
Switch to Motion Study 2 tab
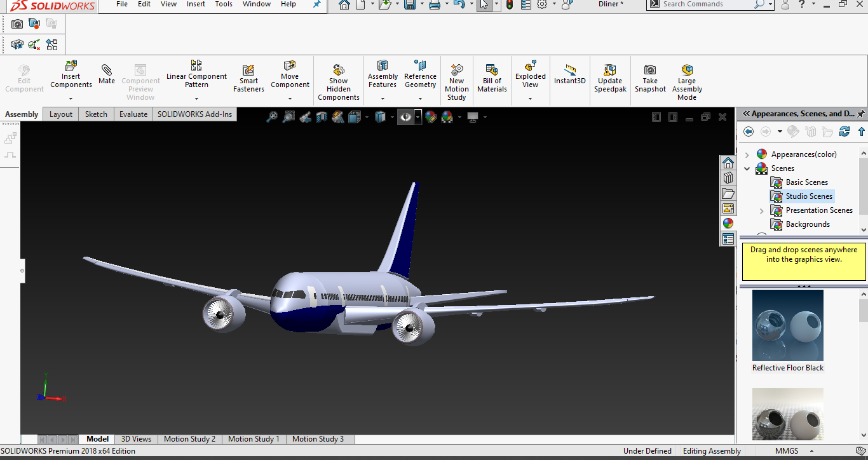pyautogui.click(x=189, y=439)
